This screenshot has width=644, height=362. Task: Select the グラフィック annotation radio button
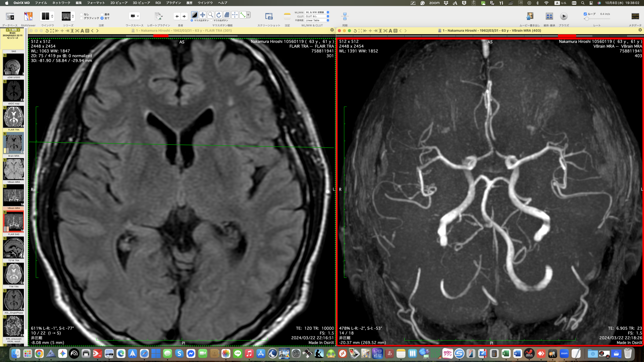pyautogui.click(x=81, y=18)
